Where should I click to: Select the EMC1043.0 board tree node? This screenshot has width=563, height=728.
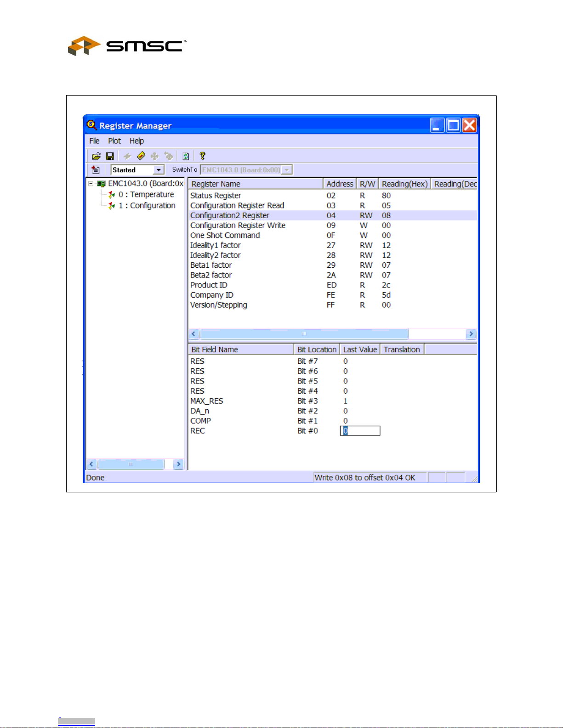point(146,184)
